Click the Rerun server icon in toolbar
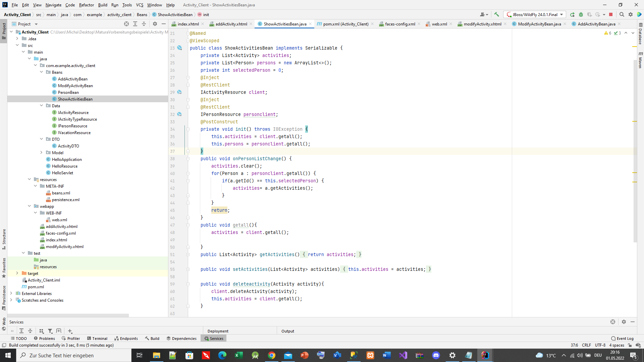 pyautogui.click(x=572, y=14)
